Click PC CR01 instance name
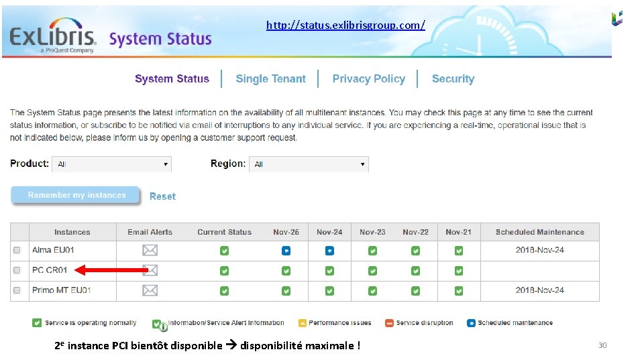The image size is (644, 362). point(50,270)
